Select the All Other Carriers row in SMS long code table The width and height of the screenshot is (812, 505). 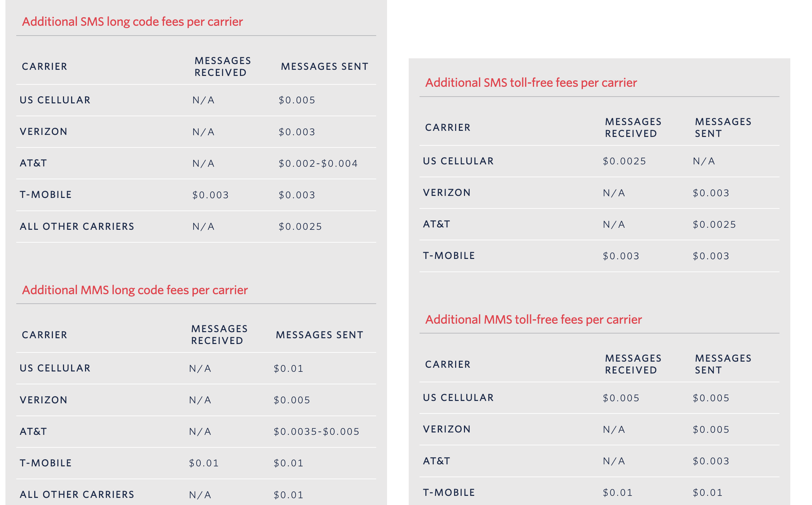click(x=196, y=227)
